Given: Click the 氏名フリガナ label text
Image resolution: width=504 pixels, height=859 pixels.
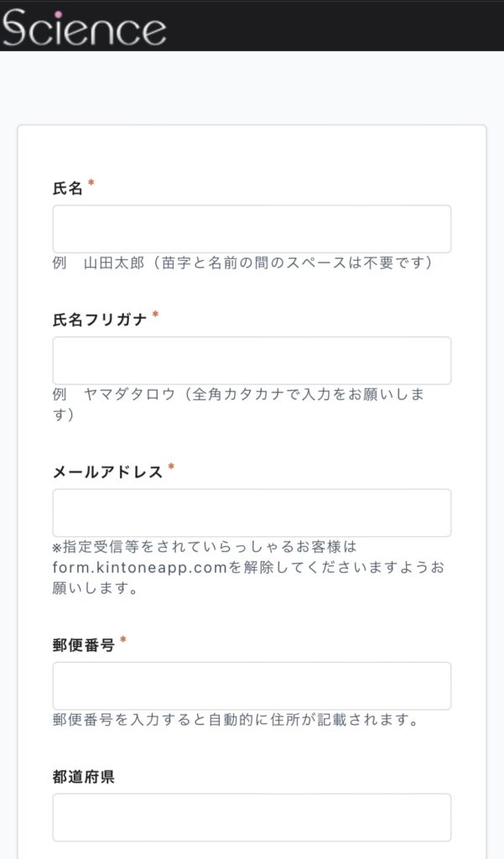Looking at the screenshot, I should tap(100, 320).
